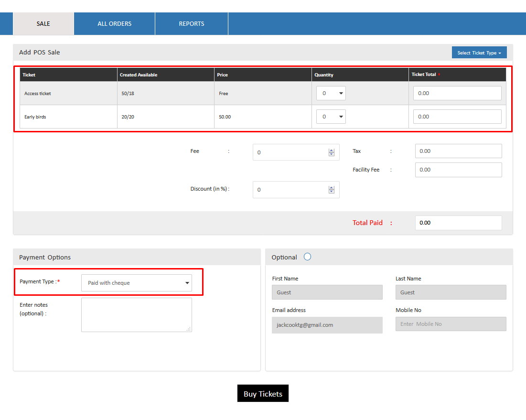Open the Early birds quantity dropdown
Screen dimensions: 526x420
coord(331,117)
